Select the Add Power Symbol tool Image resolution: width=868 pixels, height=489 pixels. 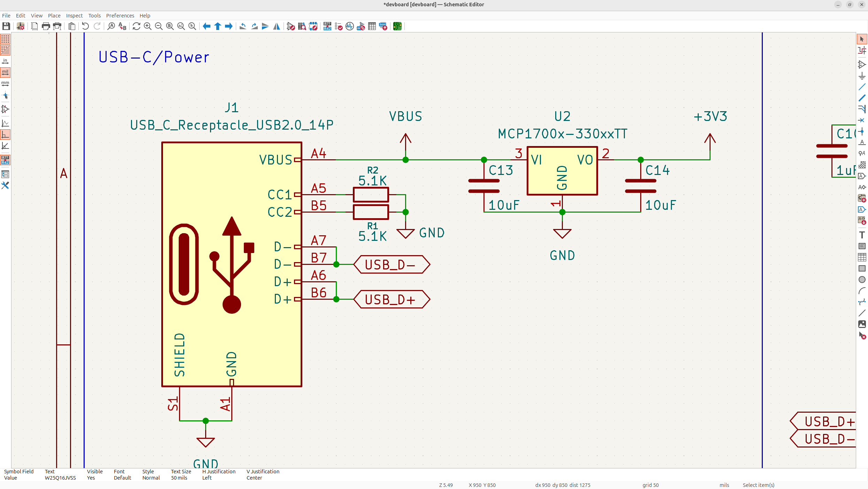pos(862,76)
